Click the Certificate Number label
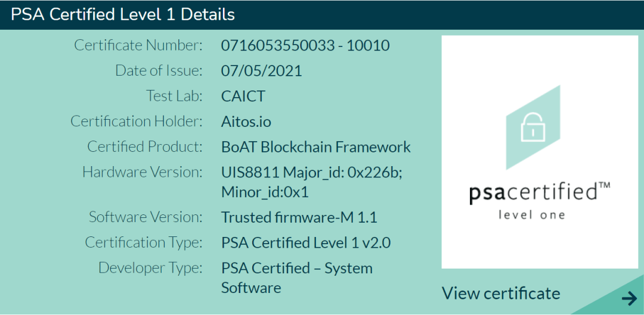This screenshot has height=315, width=644. pos(138,45)
